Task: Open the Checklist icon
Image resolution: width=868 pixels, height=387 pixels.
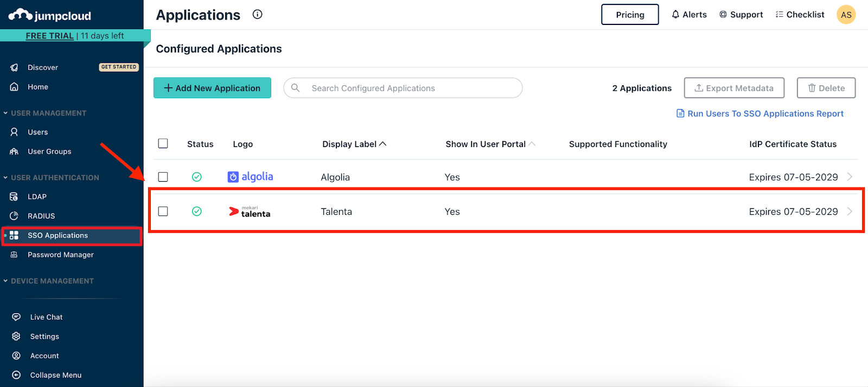Action: [780, 15]
